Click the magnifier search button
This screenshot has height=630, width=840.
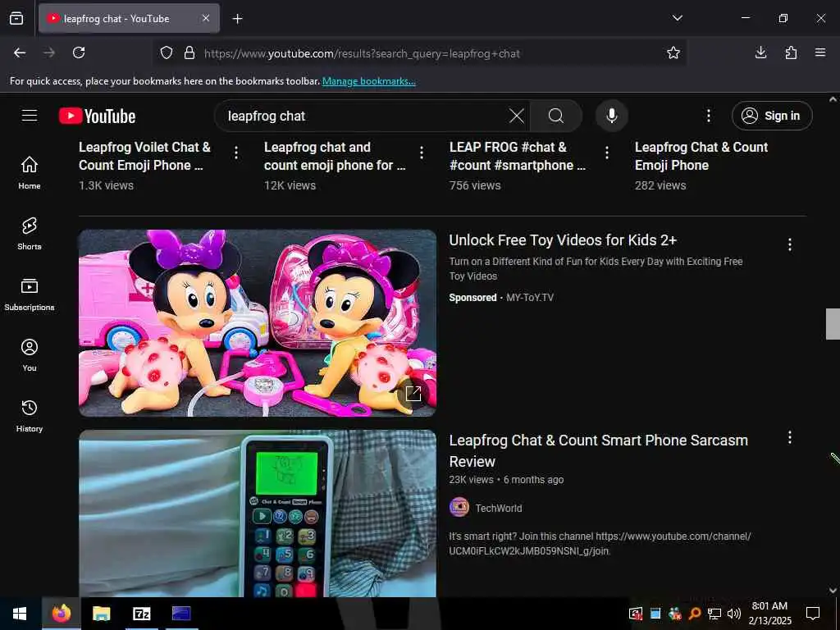click(x=556, y=116)
